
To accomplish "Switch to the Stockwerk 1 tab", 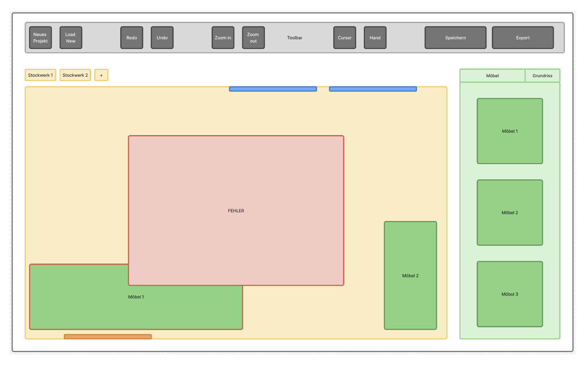I will pos(41,75).
